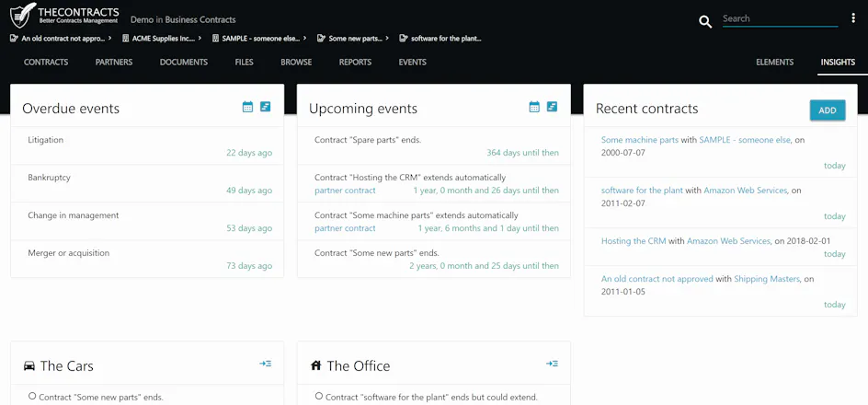The width and height of the screenshot is (868, 405).
Task: Open The Cars panel arrow-list icon
Action: coord(265,364)
